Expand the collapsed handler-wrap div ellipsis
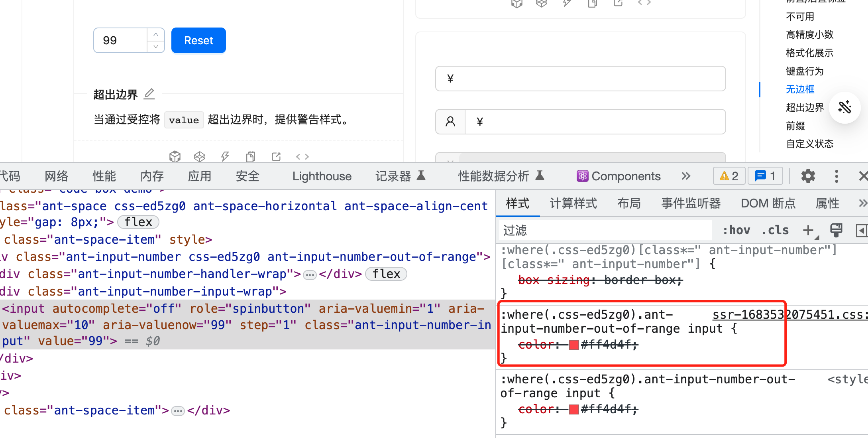The image size is (868, 438). [x=309, y=274]
